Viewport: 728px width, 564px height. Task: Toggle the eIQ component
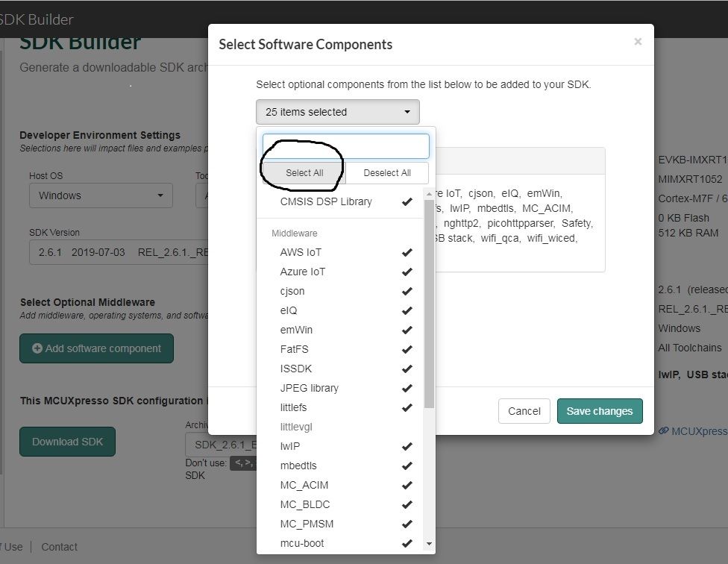click(340, 310)
